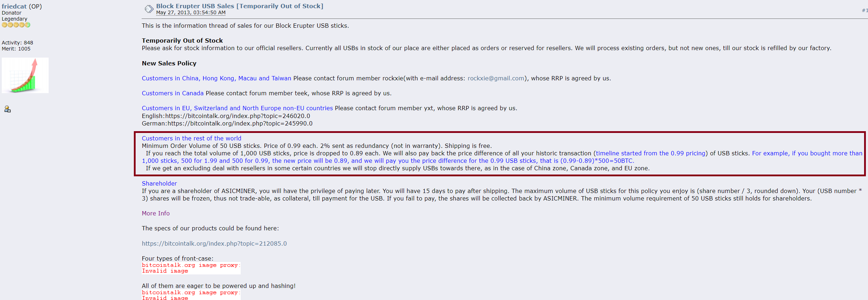Open friedcat's user profile name link
The width and height of the screenshot is (868, 300).
[x=14, y=6]
